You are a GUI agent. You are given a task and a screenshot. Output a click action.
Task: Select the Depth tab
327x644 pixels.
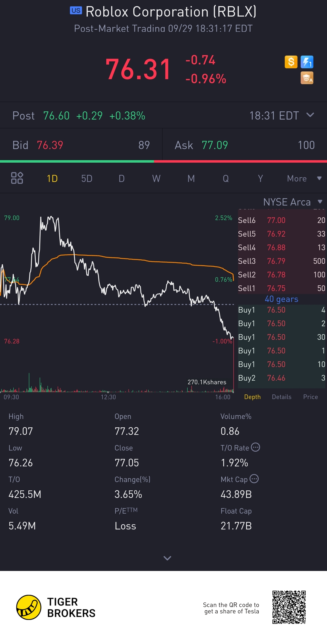(x=253, y=397)
